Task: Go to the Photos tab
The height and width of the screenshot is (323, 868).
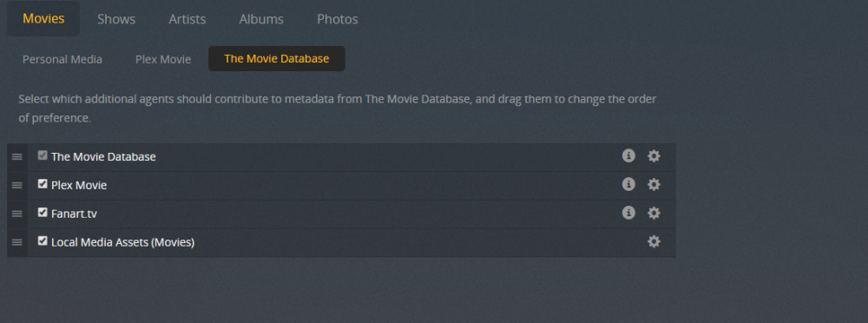Action: pyautogui.click(x=337, y=19)
